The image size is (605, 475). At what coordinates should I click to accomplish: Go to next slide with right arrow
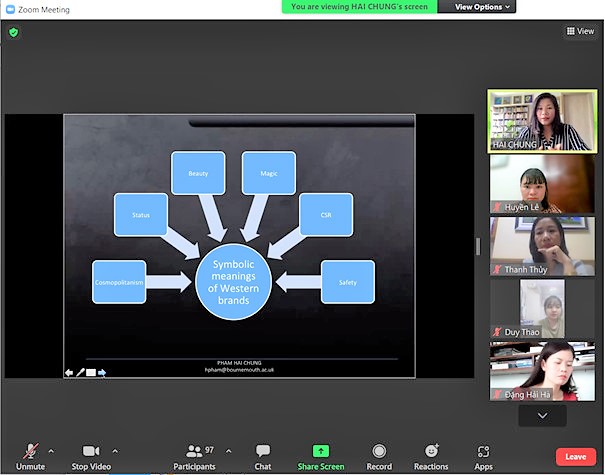pos(102,373)
